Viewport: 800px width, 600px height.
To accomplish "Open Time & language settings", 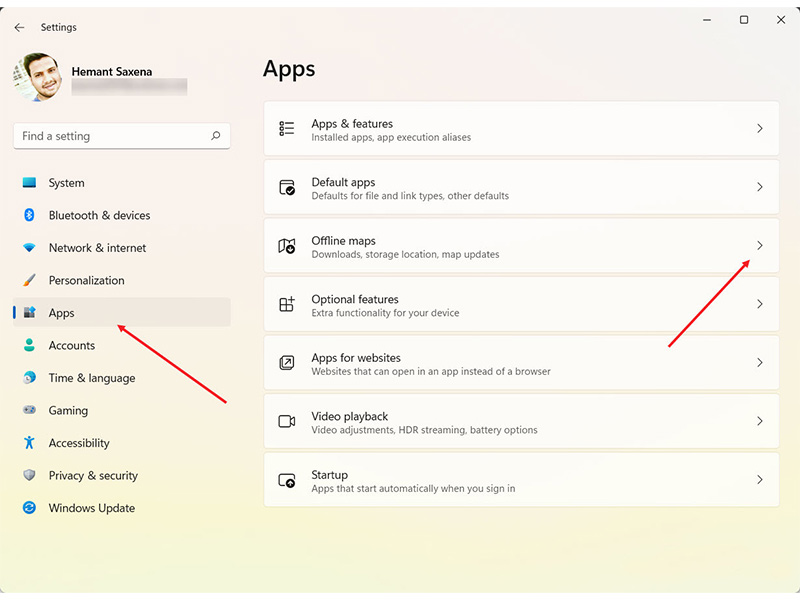I will [121, 378].
